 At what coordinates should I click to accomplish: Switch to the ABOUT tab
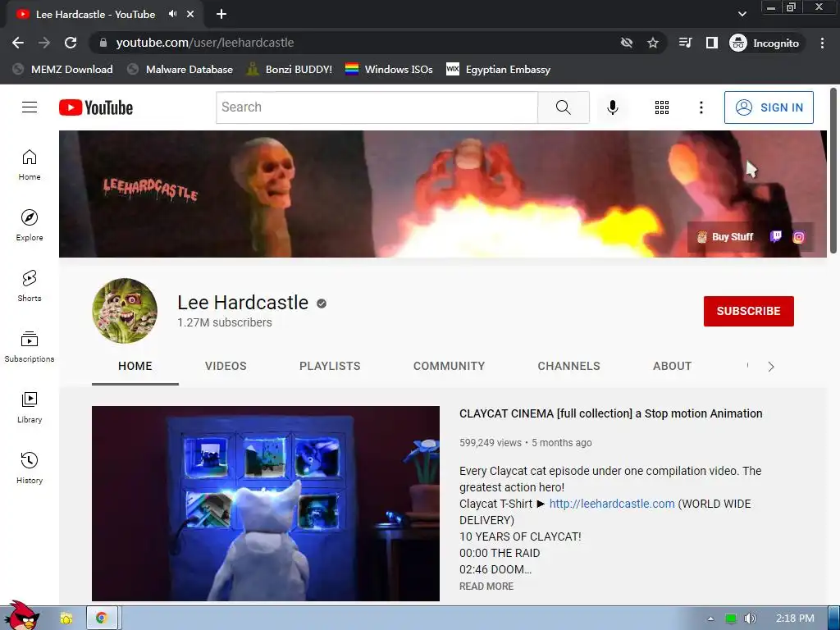(x=673, y=366)
